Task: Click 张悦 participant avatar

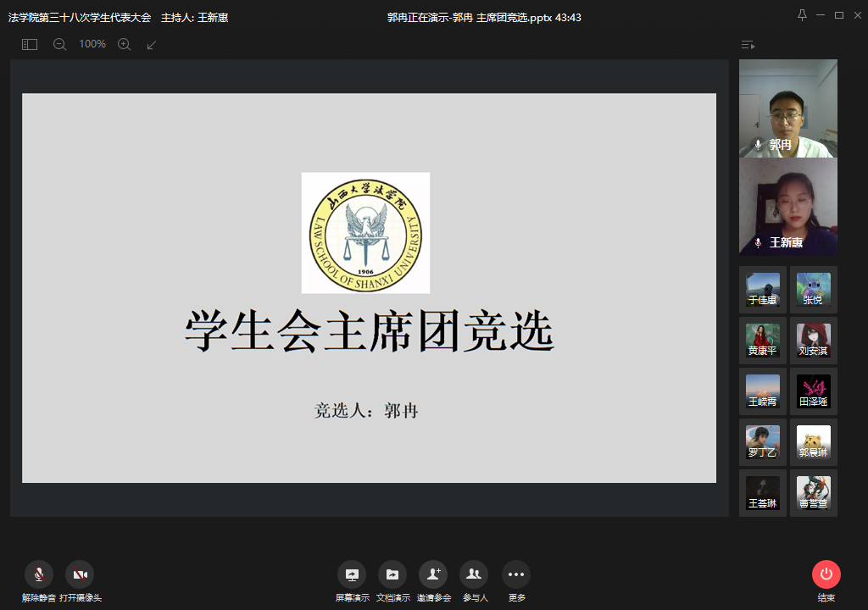Action: tap(813, 290)
